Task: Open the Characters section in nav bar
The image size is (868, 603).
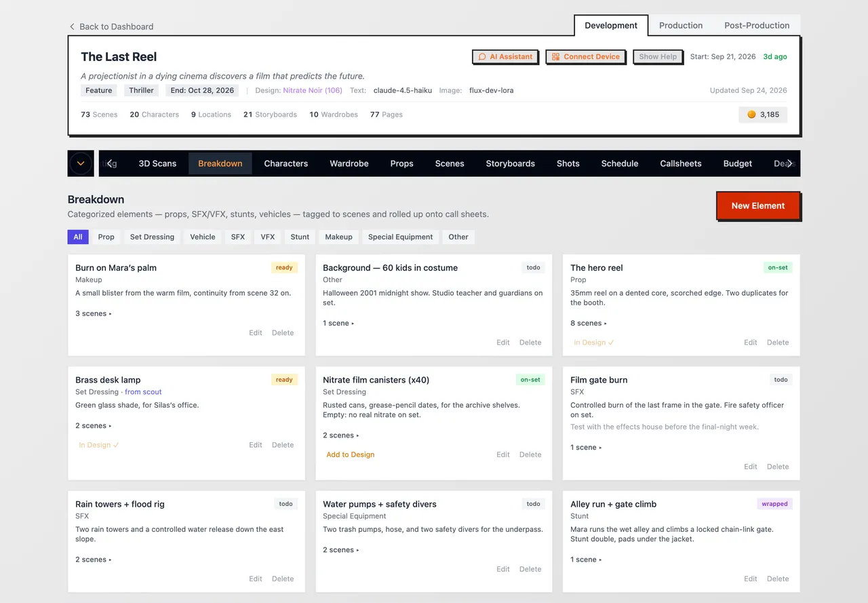Action: (285, 163)
